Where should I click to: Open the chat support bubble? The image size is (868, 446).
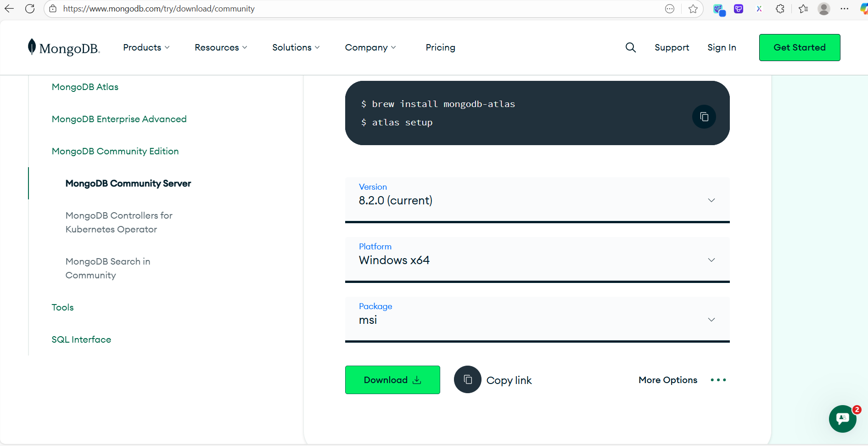(843, 418)
